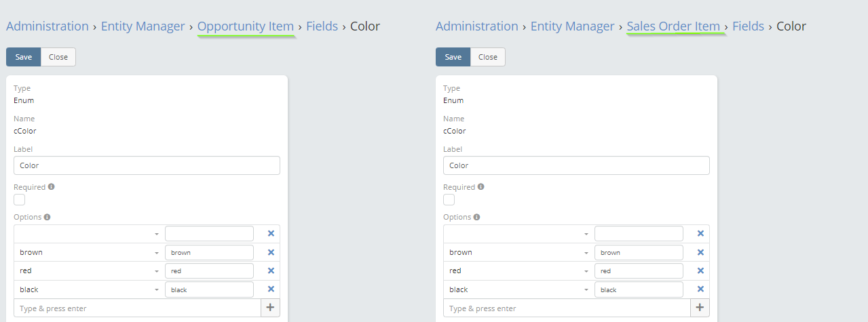Open the Sales Order Item breadcrumb link

[x=673, y=26]
